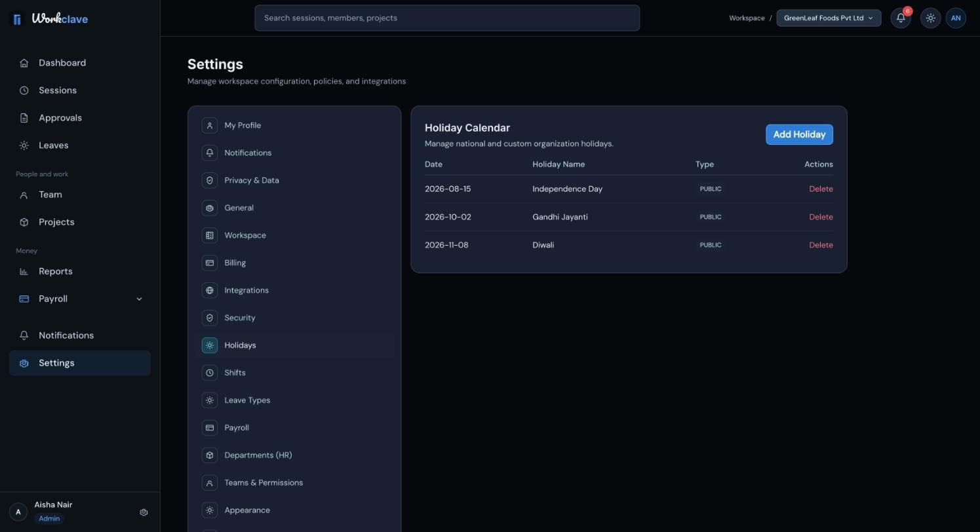Click the Aisha Nair profile name

(53, 504)
